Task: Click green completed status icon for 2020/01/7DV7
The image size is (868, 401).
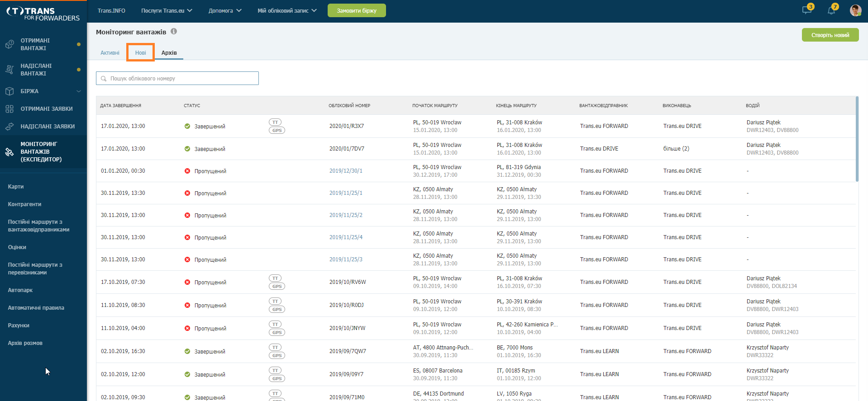Action: [x=187, y=149]
